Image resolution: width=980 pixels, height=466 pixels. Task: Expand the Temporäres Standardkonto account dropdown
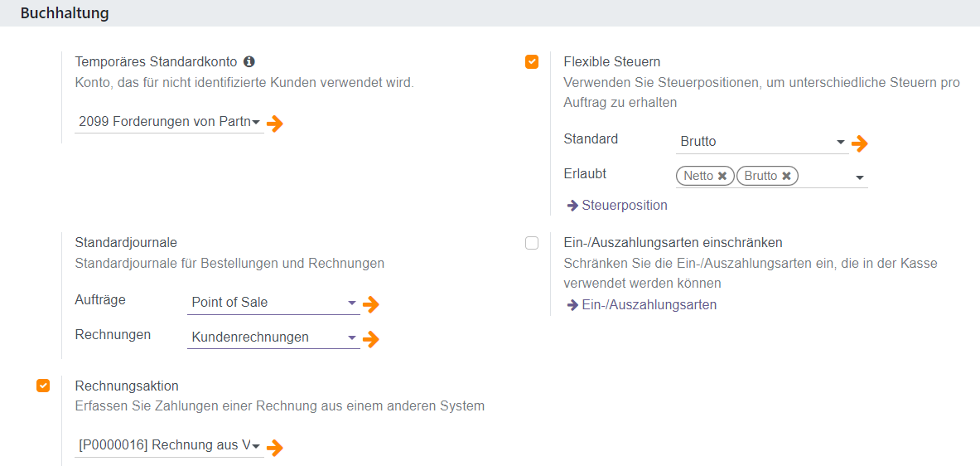(257, 123)
